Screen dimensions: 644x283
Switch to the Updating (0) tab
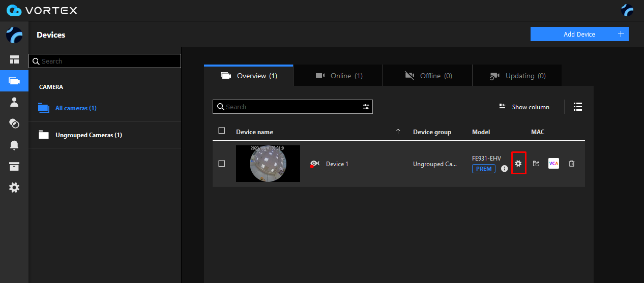click(517, 76)
